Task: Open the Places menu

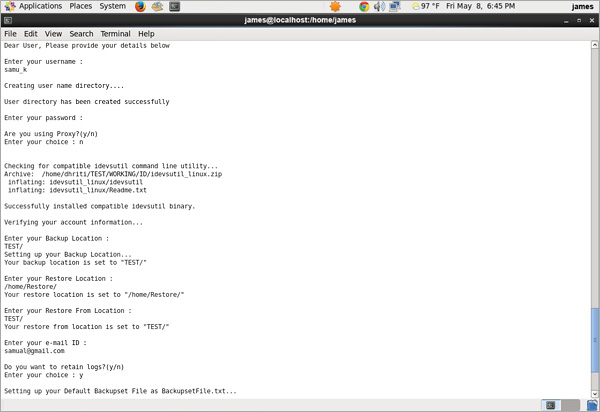Action: click(81, 7)
